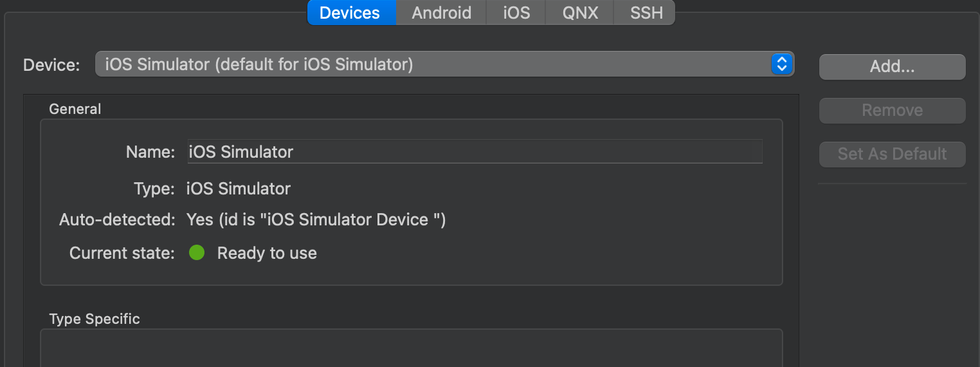This screenshot has height=367, width=980.
Task: Open the Android tab
Action: [441, 13]
